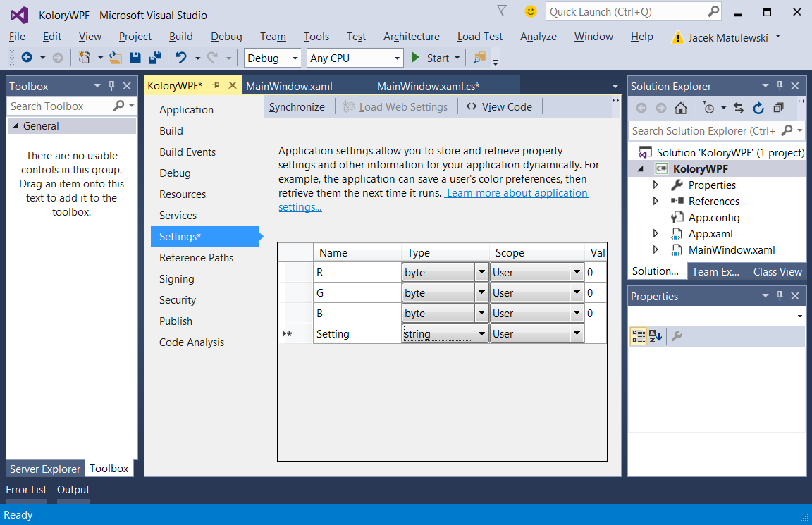Expand the References node in Solution Explorer
This screenshot has width=812, height=525.
(x=656, y=201)
